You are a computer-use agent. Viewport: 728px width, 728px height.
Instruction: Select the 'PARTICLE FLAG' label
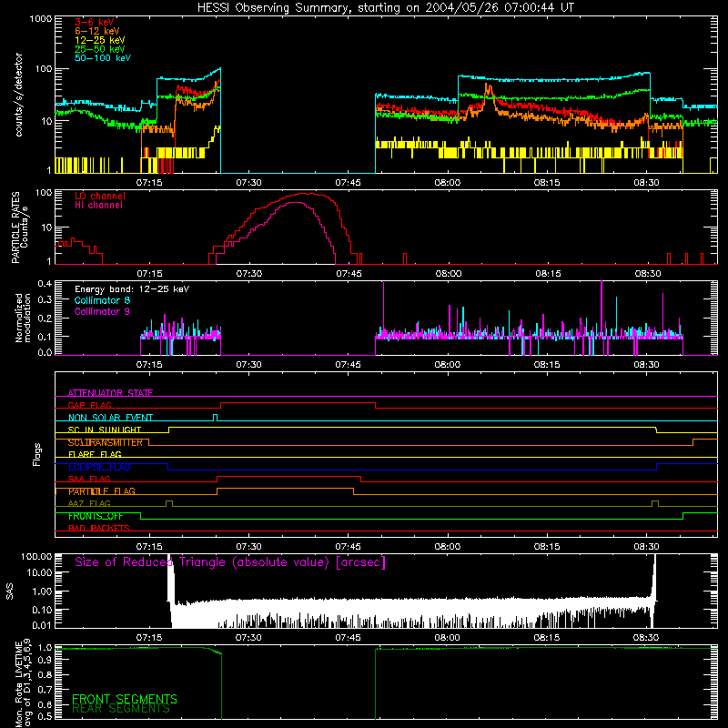coord(102,491)
